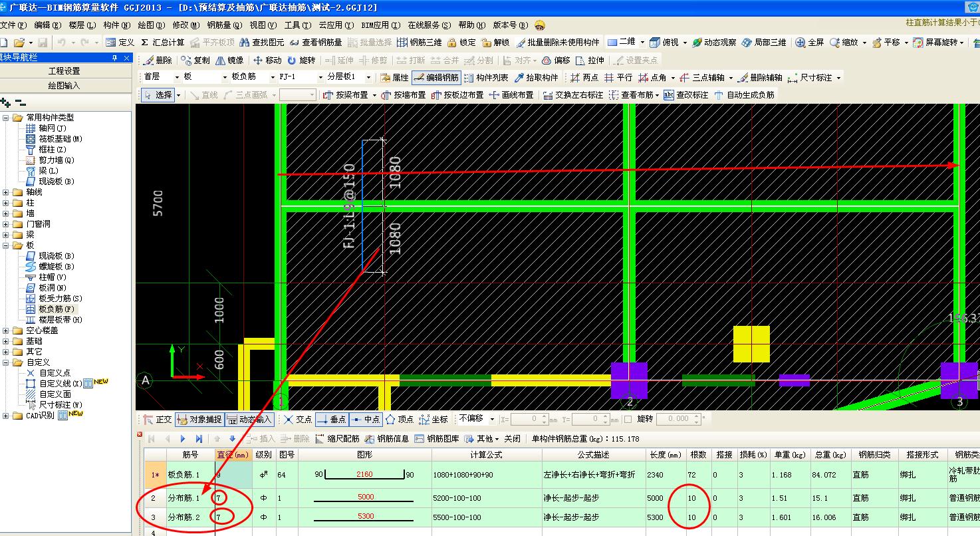This screenshot has height=536, width=980.
Task: Run 汇总计算 summary calculation
Action: point(162,42)
